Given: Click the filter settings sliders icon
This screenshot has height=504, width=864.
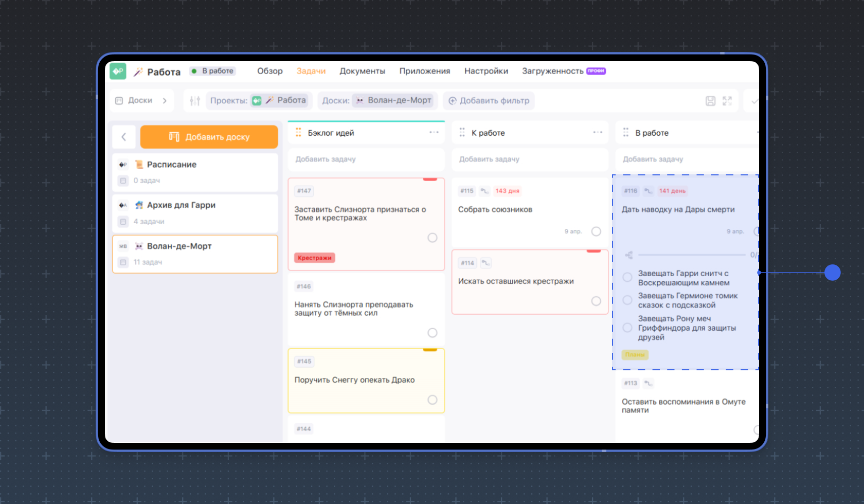Looking at the screenshot, I should pyautogui.click(x=194, y=101).
